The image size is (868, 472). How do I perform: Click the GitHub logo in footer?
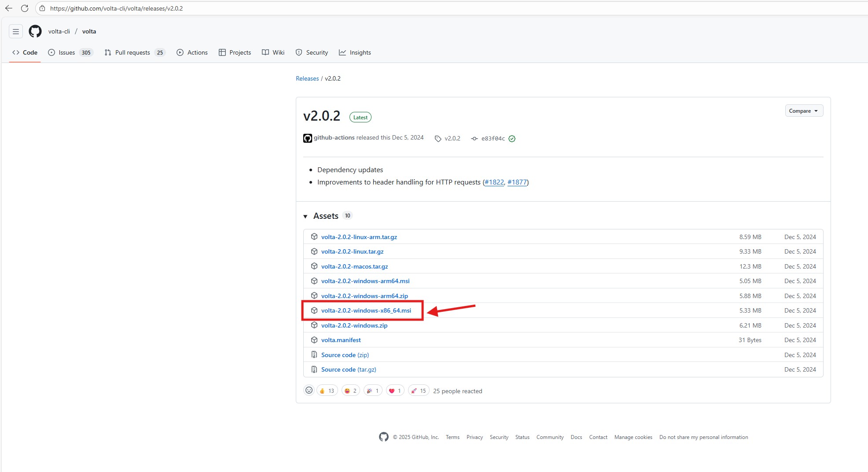tap(384, 437)
